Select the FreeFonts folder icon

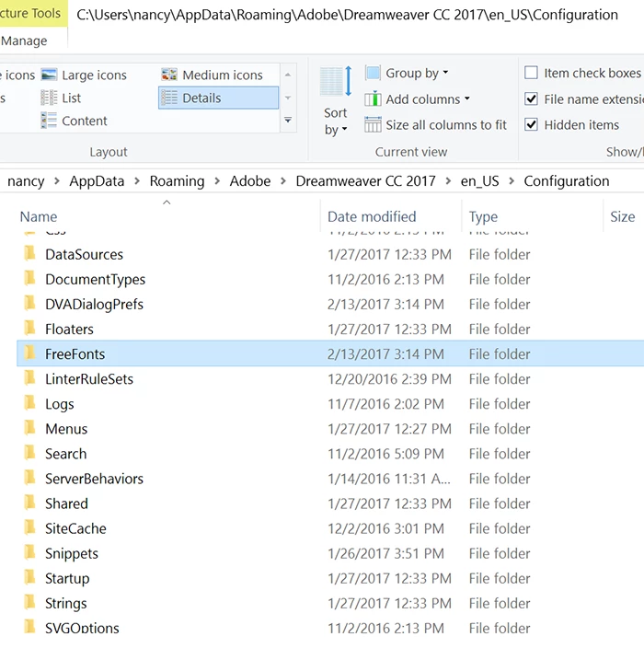pos(29,353)
